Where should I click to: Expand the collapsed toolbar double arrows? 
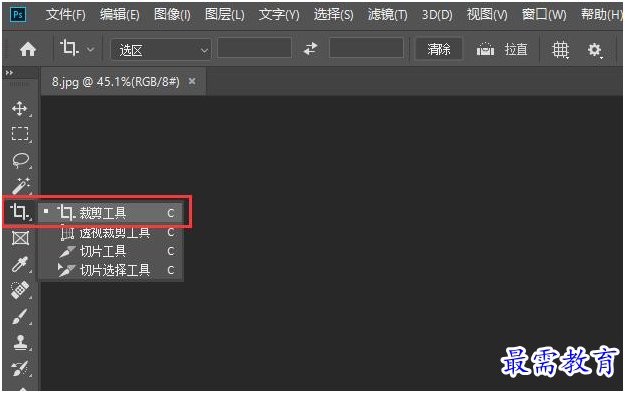pyautogui.click(x=9, y=73)
